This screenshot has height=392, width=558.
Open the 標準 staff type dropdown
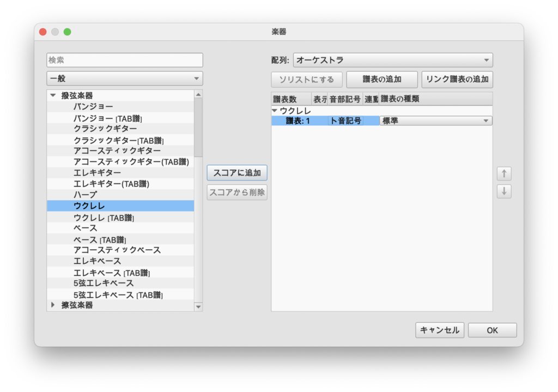click(435, 121)
